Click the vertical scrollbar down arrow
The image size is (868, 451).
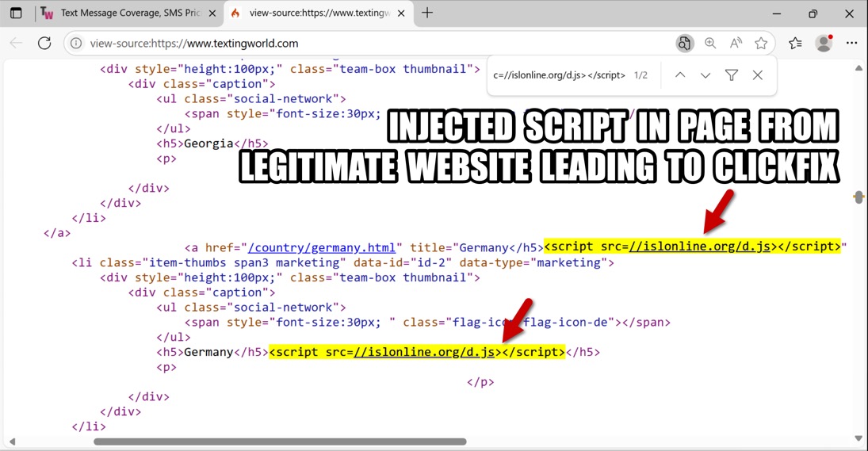[858, 438]
